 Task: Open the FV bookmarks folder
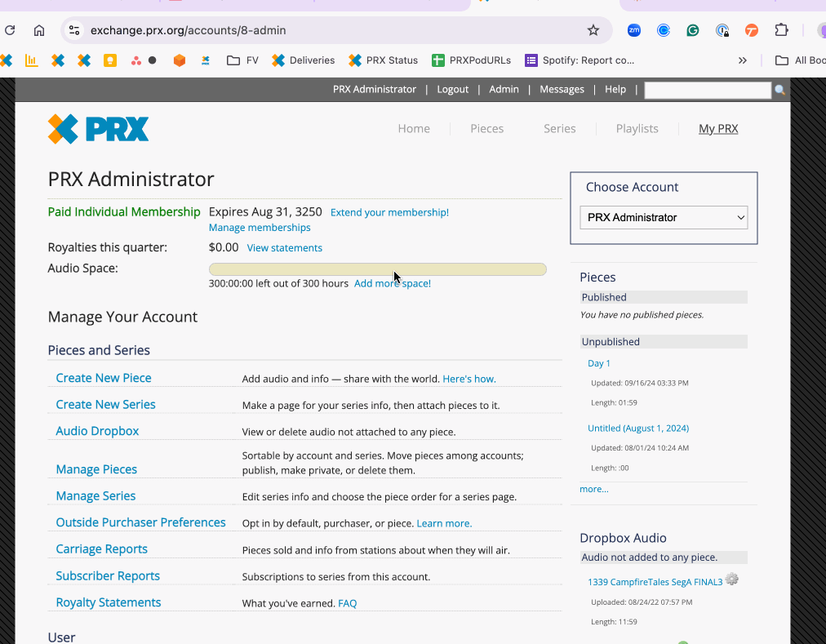[243, 60]
